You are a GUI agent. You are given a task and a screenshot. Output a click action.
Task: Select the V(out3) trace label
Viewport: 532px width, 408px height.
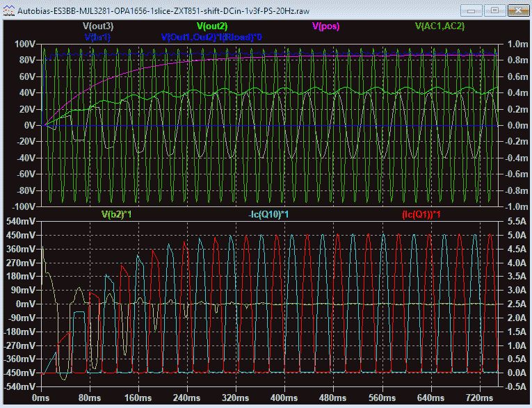tap(98, 26)
